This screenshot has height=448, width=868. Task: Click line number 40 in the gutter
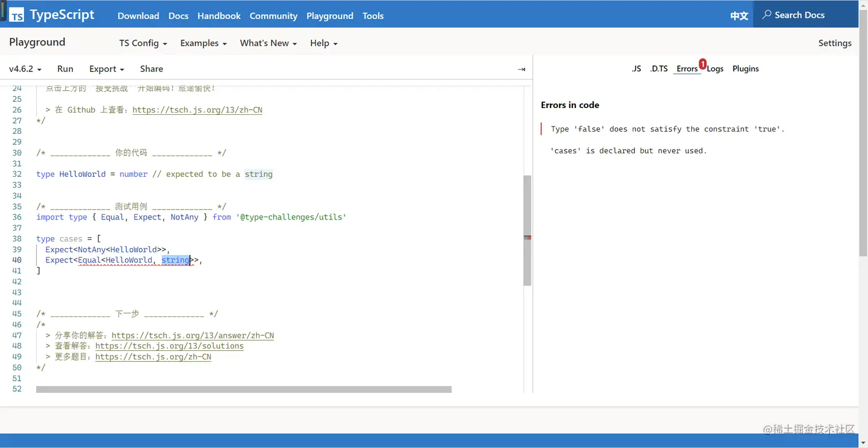[17, 260]
